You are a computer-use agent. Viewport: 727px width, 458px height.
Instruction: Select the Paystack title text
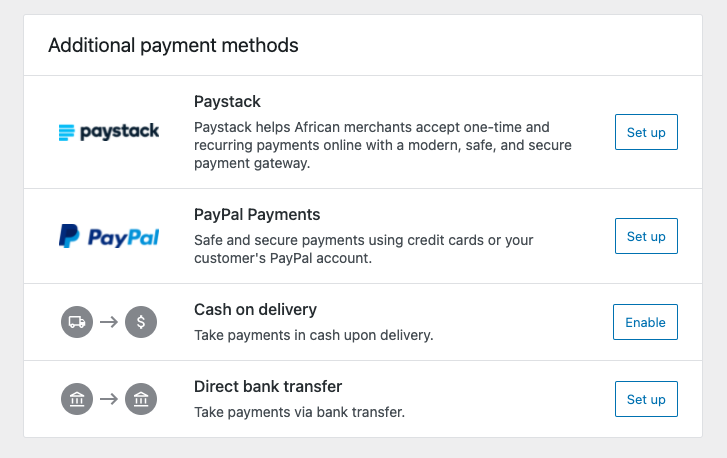coord(227,102)
